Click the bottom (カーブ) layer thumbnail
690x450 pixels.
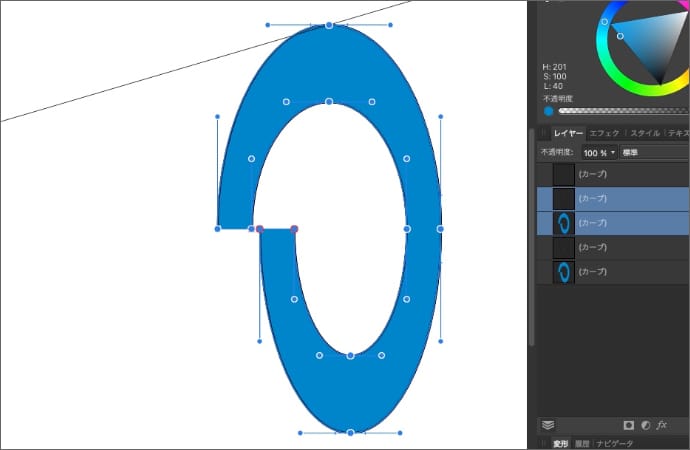(x=564, y=271)
